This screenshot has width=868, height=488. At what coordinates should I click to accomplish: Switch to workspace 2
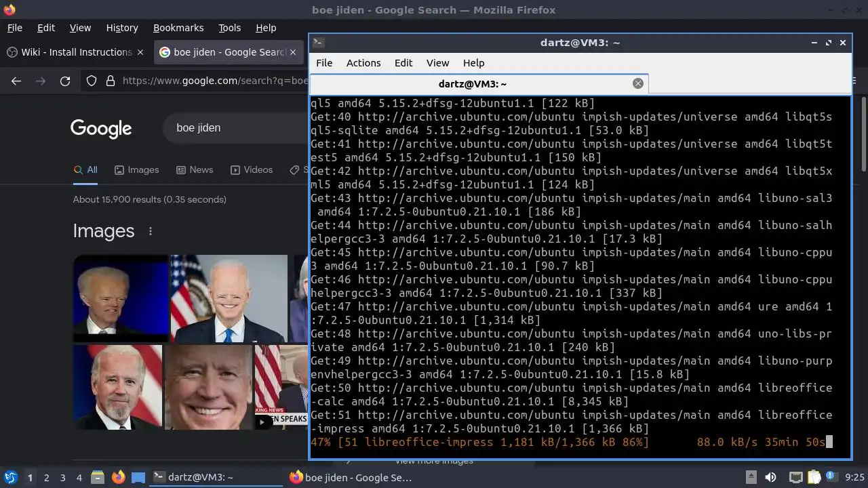pyautogui.click(x=46, y=477)
